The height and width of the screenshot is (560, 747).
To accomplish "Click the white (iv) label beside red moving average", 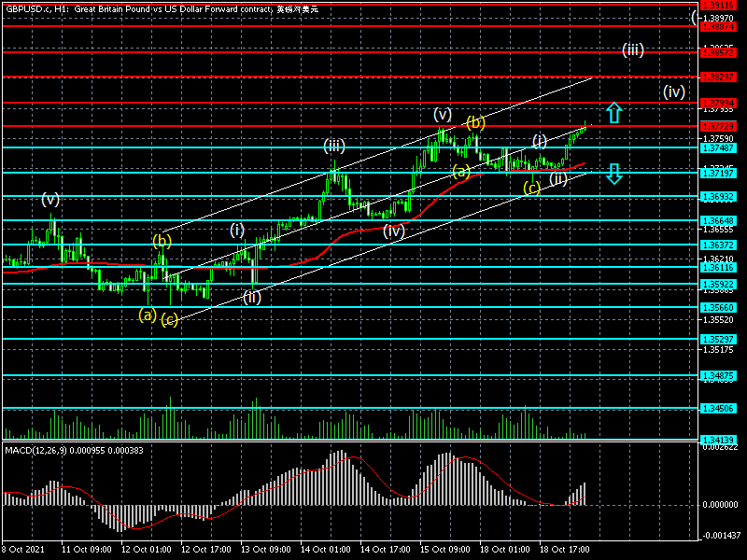I will coord(393,231).
